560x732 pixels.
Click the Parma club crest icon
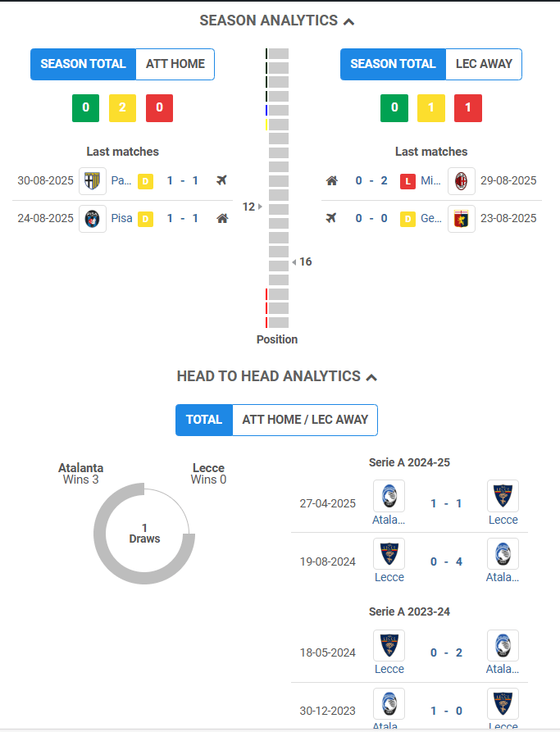coord(93,181)
